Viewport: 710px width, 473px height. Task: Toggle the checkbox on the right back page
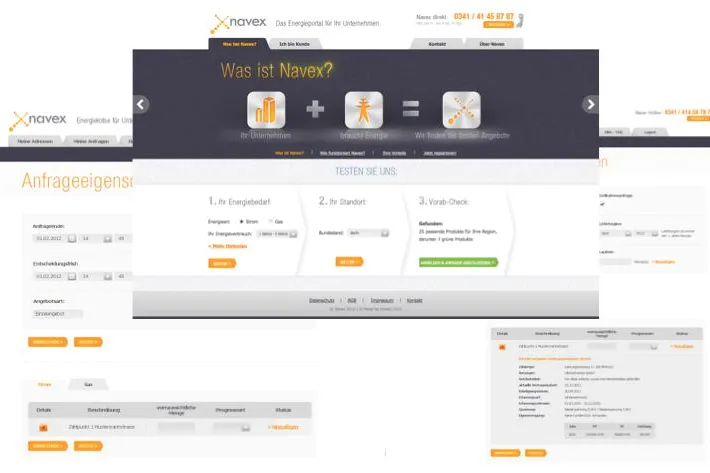(x=602, y=204)
